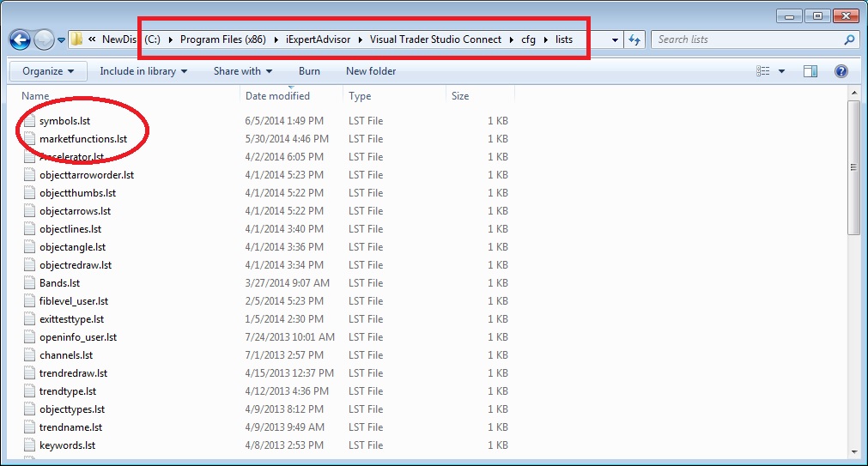Click date 6/5/2014 1:49 PM cell
The width and height of the screenshot is (868, 466).
pyautogui.click(x=284, y=121)
